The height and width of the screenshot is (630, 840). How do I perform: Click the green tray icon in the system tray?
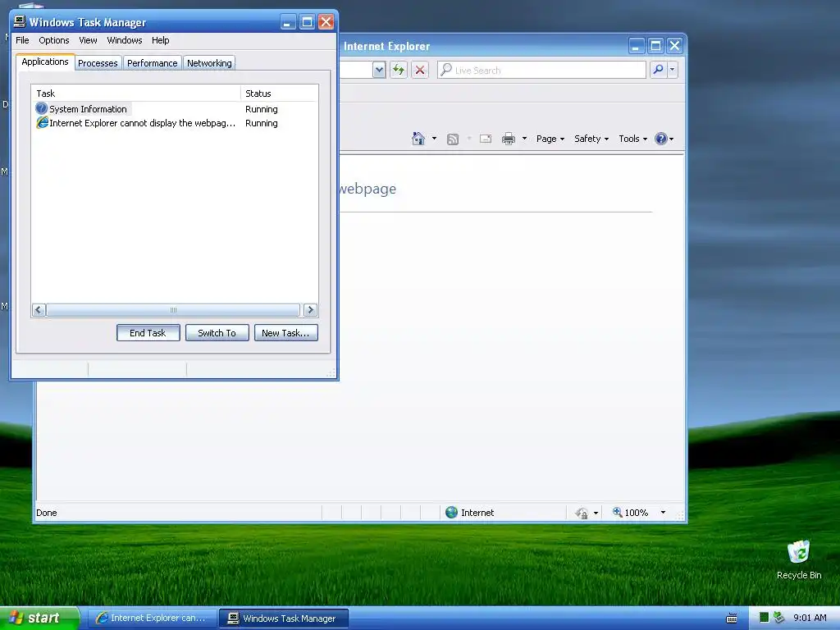pos(764,618)
